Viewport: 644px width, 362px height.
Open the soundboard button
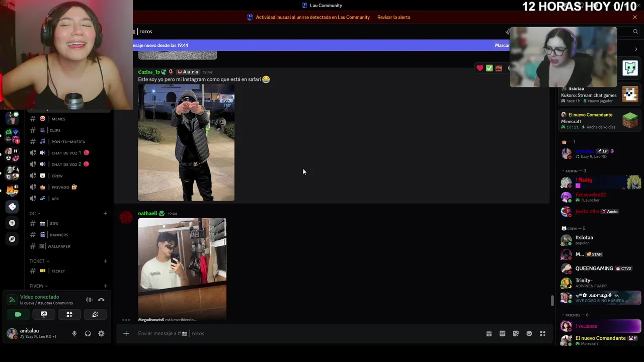(x=95, y=314)
